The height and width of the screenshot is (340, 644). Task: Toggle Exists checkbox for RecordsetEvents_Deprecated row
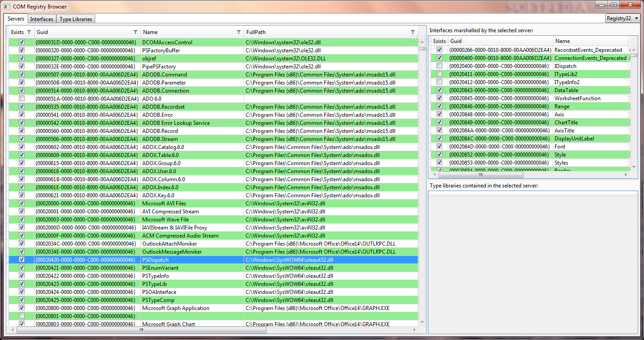pos(440,50)
